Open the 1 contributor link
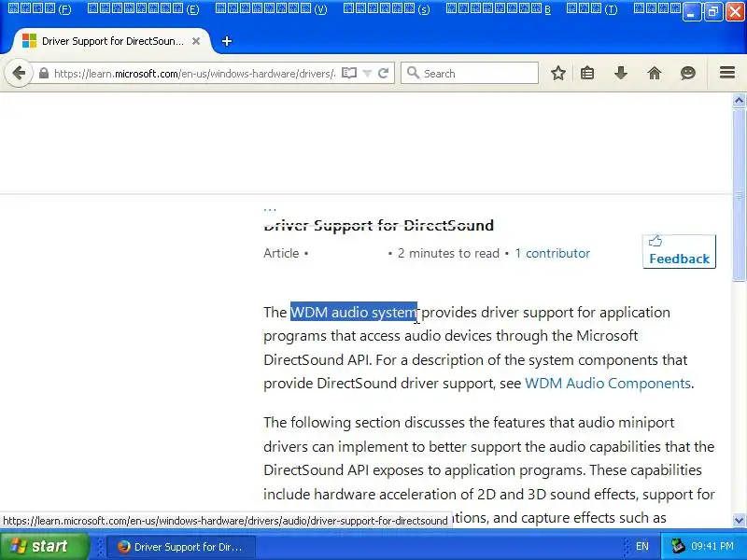Screen dimensions: 747x560 click(553, 253)
